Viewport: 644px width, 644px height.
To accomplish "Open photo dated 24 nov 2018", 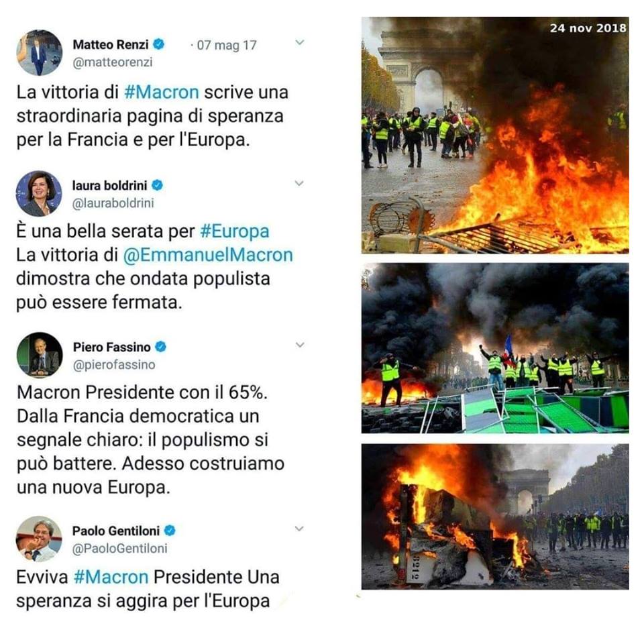I will click(495, 135).
